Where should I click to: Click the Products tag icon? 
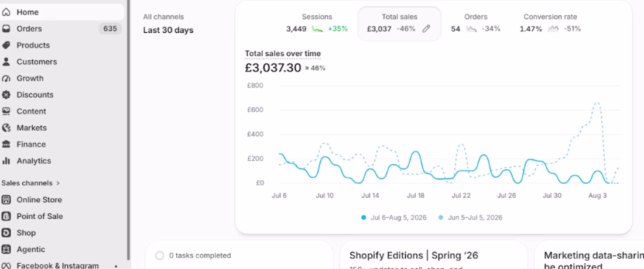(6, 45)
